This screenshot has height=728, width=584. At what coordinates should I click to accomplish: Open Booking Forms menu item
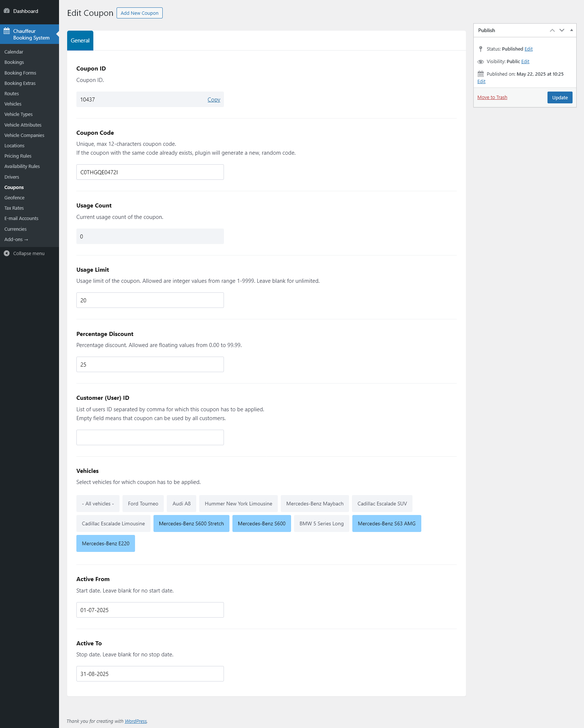[x=20, y=73]
